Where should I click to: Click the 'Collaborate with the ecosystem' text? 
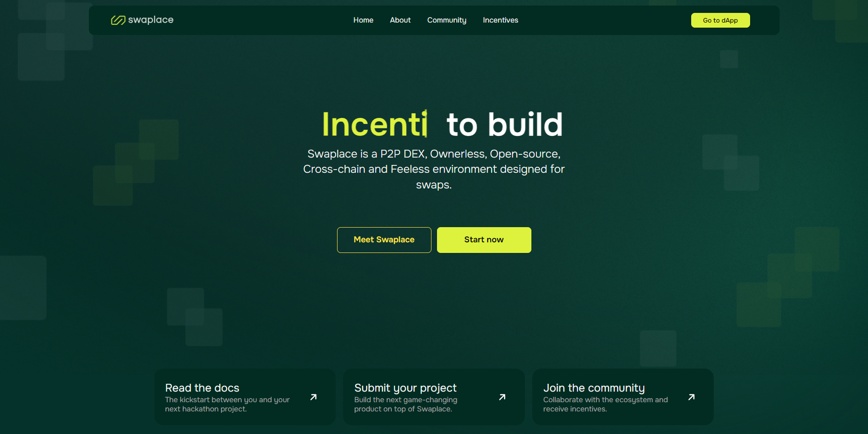coord(605,405)
